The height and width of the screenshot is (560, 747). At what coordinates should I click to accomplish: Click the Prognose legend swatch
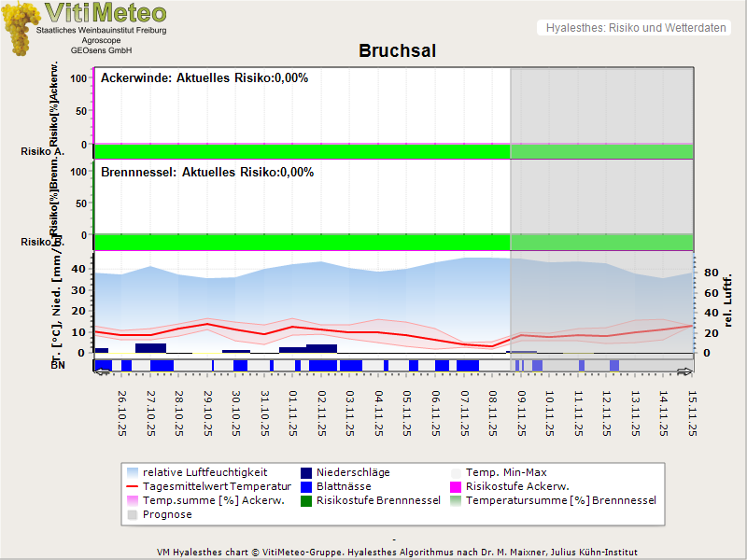pos(134,514)
